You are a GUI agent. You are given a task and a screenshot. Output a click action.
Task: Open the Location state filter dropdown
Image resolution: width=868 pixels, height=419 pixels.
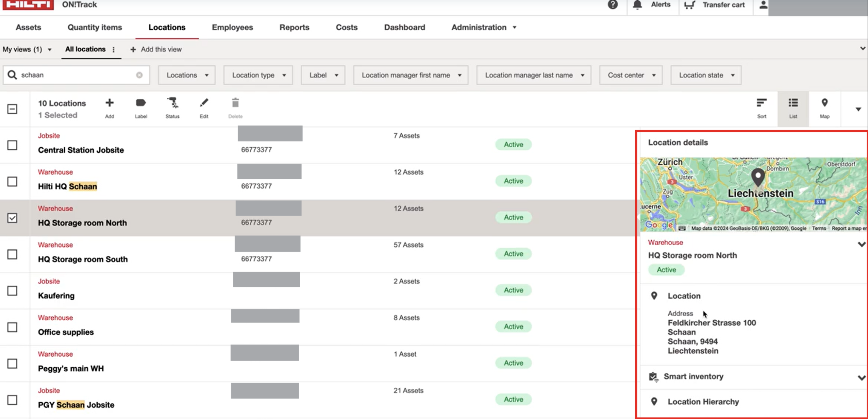(x=706, y=75)
